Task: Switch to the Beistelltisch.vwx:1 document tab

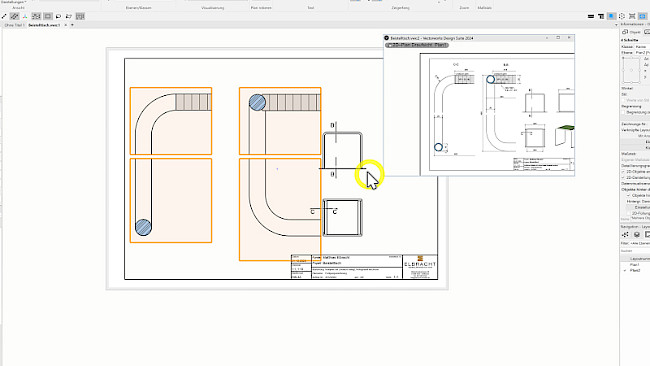Action: pos(44,25)
